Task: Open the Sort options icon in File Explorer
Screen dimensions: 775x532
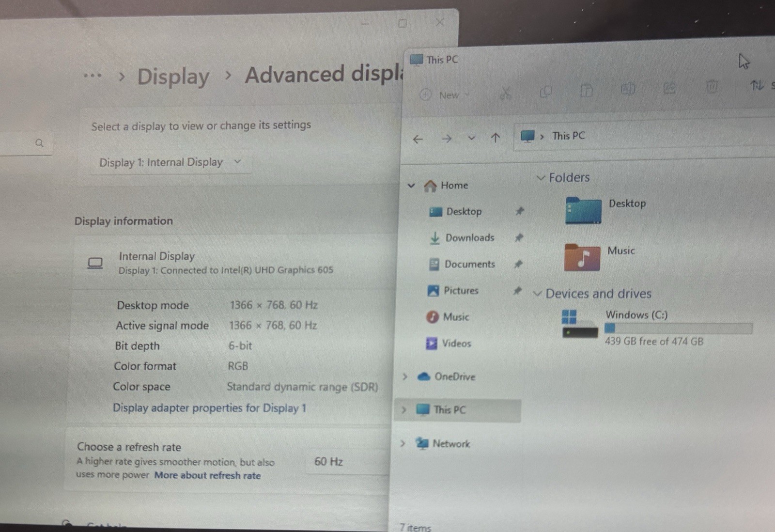Action: [757, 85]
